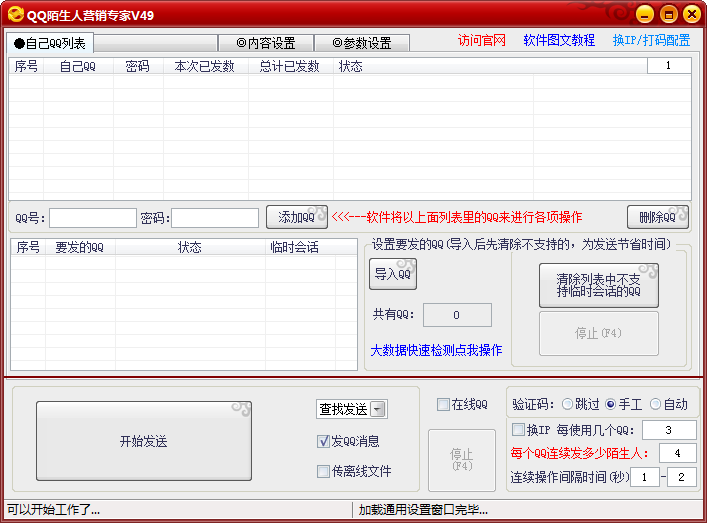Maximize the application window
Viewport: 707px width, 523px height.
click(x=669, y=14)
